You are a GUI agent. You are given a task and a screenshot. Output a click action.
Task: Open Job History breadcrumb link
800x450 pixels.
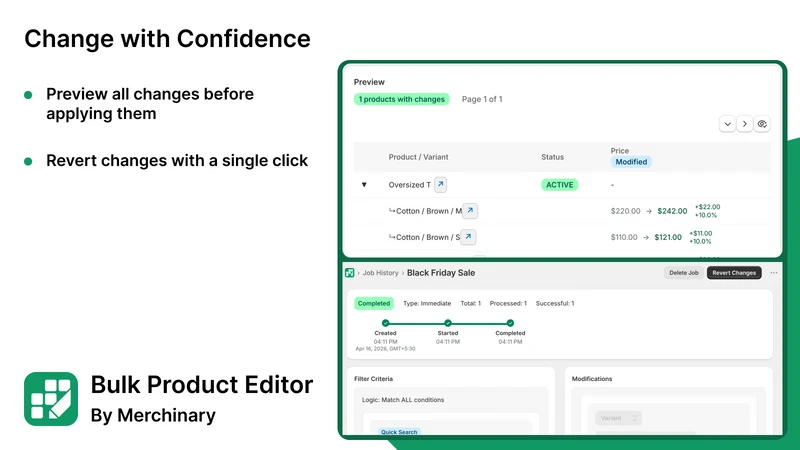point(381,273)
